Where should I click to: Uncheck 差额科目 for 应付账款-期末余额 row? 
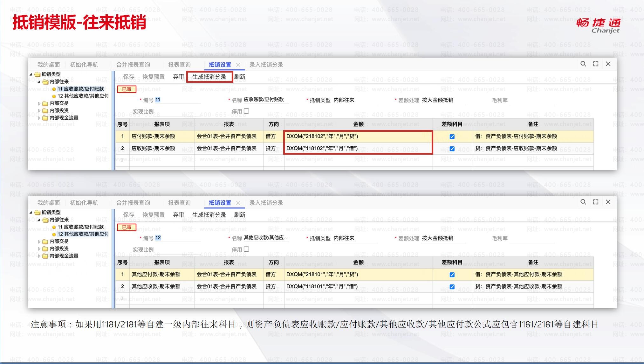[452, 136]
